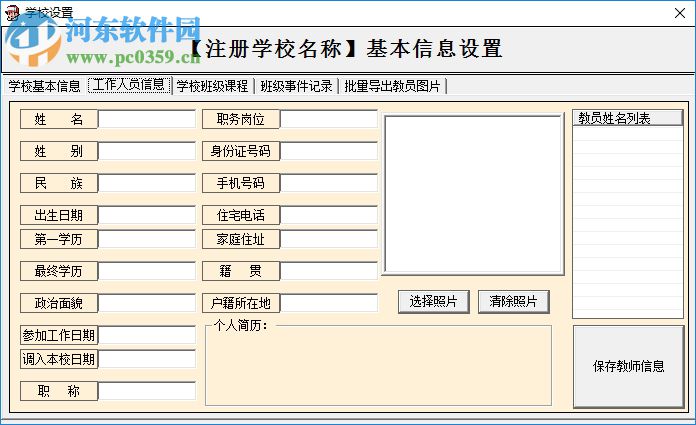Switch to the 学校基本信息 tab
The image size is (696, 425).
(44, 86)
